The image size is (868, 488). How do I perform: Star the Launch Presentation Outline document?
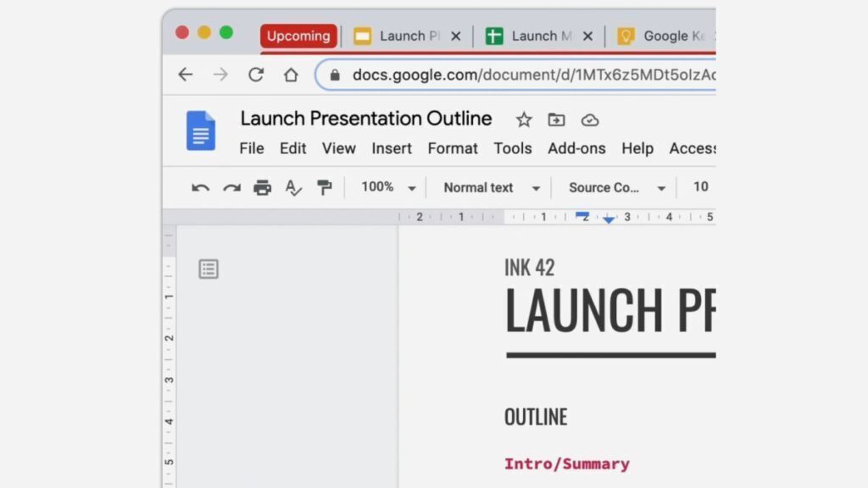click(524, 119)
